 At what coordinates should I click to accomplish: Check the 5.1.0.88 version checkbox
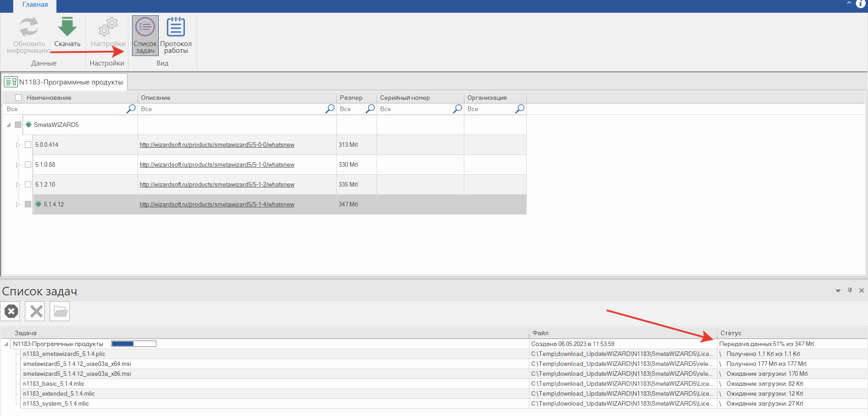point(28,164)
